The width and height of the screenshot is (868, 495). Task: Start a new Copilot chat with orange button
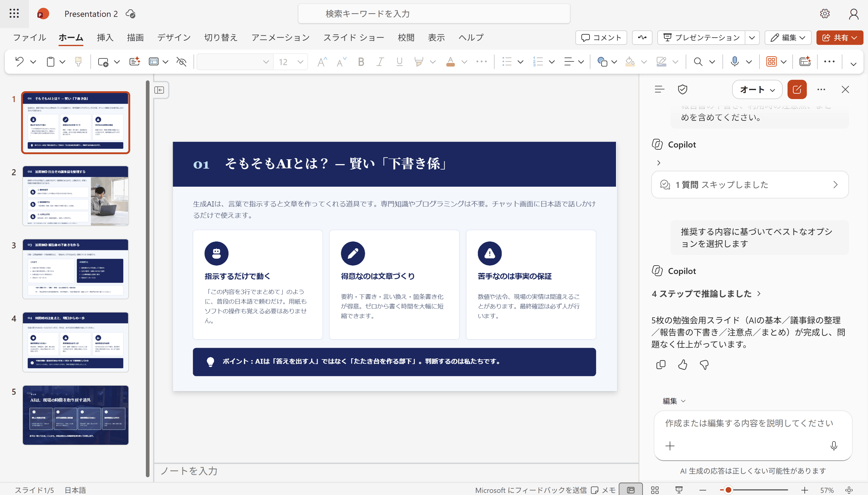point(797,89)
